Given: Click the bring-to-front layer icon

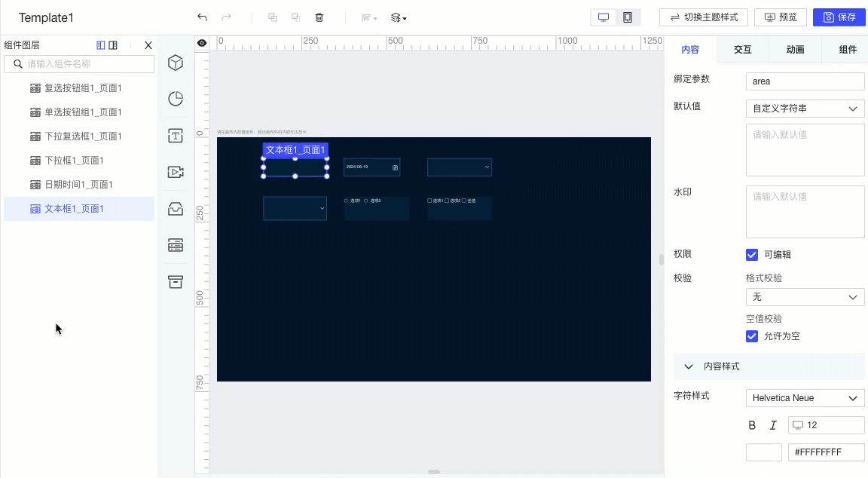Looking at the screenshot, I should pos(272,18).
